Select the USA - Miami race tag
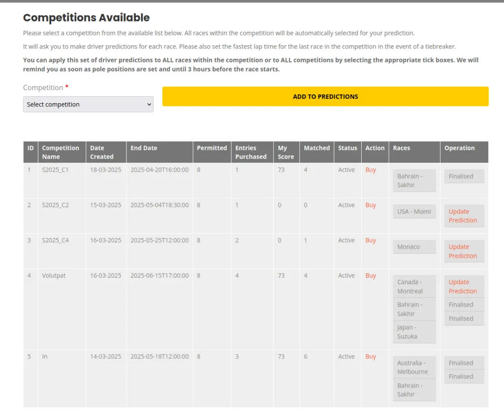The height and width of the screenshot is (420, 504). click(414, 211)
